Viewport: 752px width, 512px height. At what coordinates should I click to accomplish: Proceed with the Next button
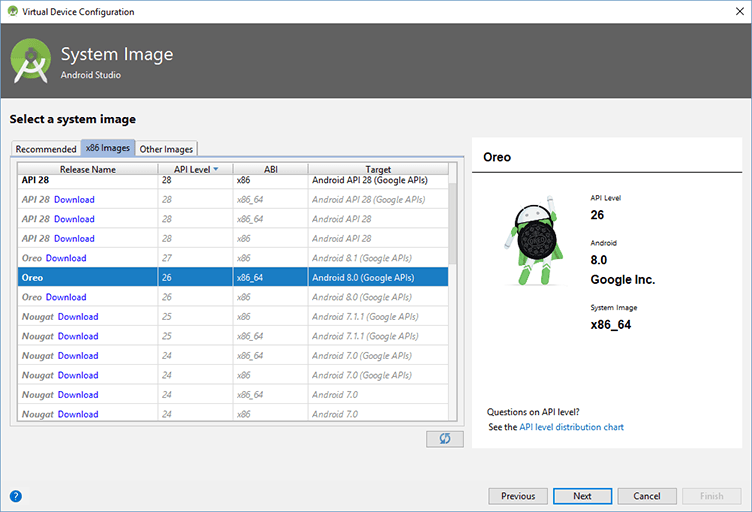pos(582,496)
